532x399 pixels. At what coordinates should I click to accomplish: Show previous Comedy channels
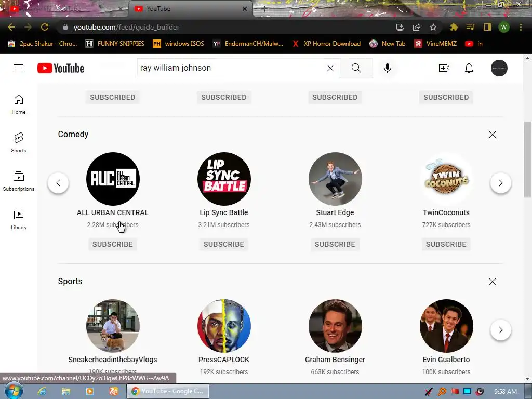coord(58,183)
